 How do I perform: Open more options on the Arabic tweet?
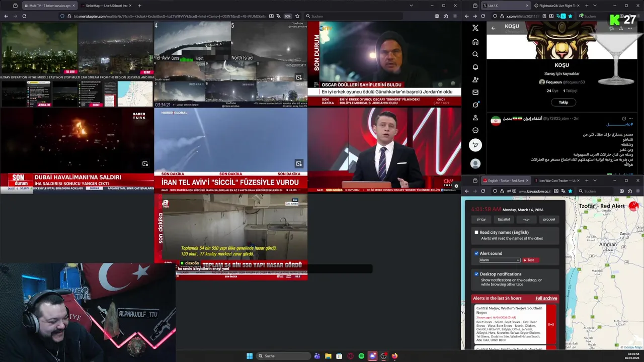[x=632, y=118]
